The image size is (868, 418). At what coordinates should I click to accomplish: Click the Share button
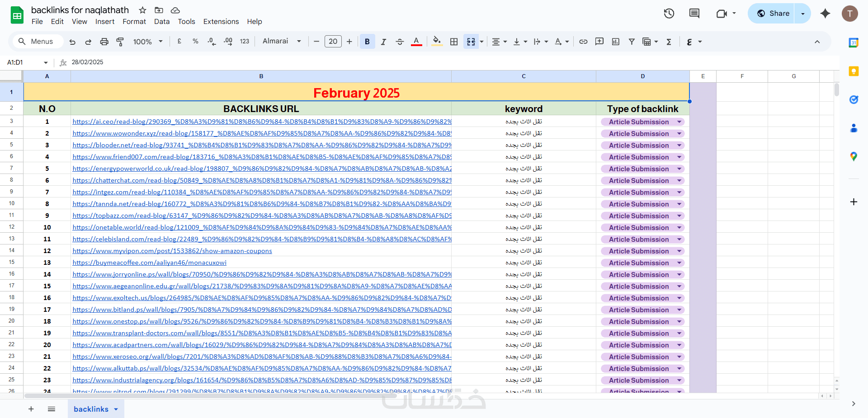pos(773,14)
